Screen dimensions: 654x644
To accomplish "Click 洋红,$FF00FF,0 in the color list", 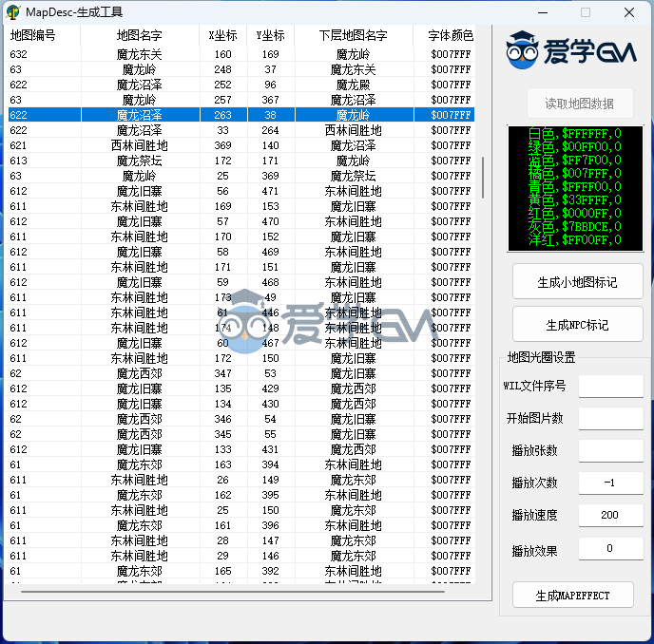I will coord(575,240).
